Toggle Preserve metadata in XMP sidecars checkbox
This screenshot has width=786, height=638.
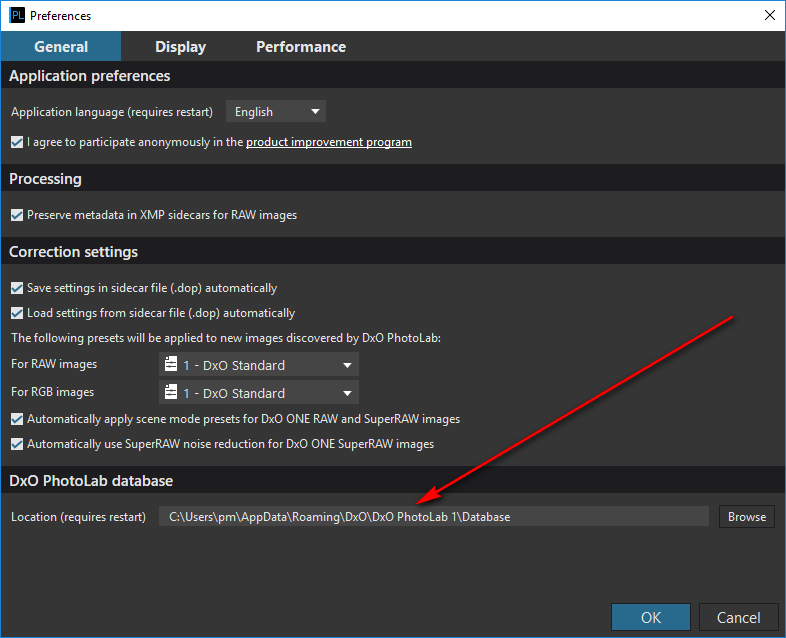[17, 215]
